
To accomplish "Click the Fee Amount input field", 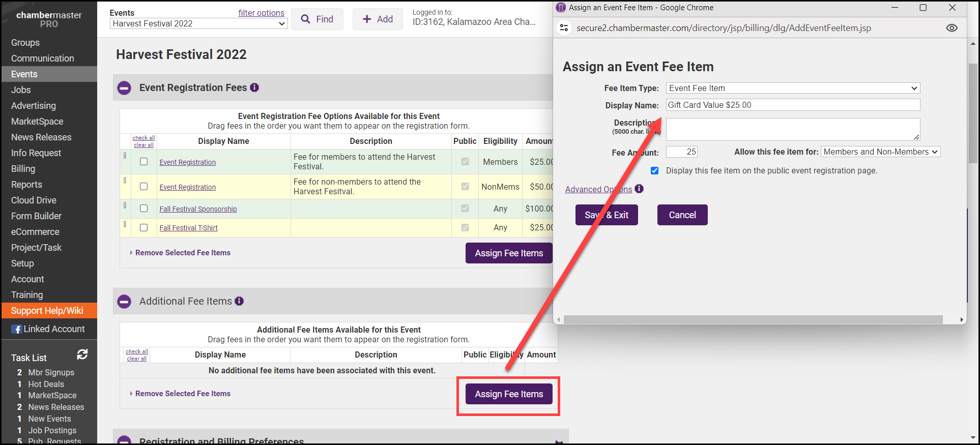I will pyautogui.click(x=681, y=152).
